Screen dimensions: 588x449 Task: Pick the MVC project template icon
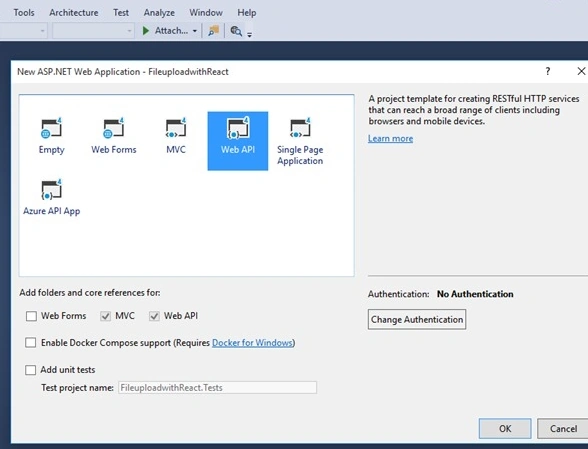click(176, 128)
